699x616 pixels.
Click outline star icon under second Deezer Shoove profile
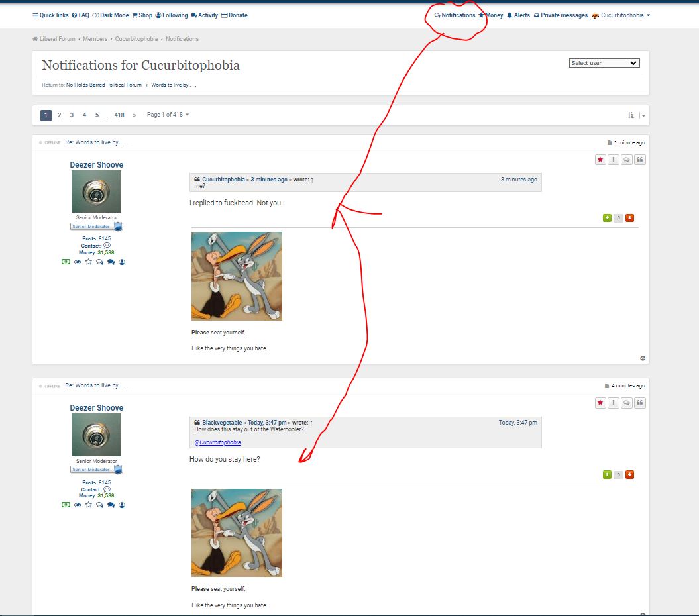click(89, 505)
